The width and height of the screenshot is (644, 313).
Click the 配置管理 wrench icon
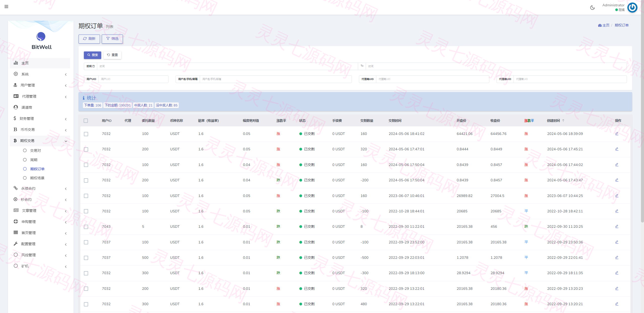[x=16, y=244]
